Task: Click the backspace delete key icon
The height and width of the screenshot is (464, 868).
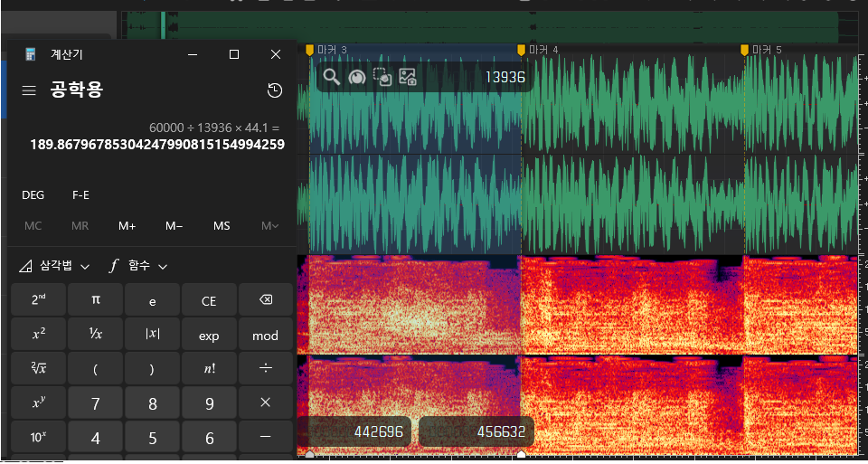Action: (x=266, y=300)
